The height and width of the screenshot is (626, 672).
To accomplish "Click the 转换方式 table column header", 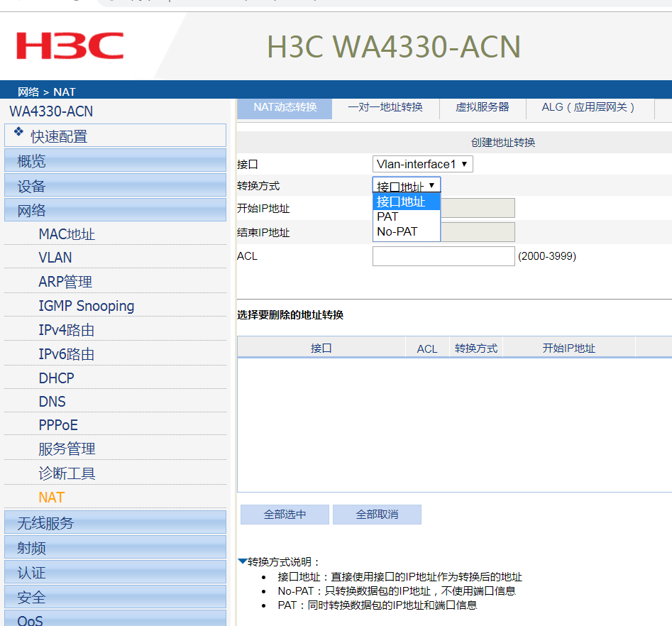I will (x=476, y=348).
